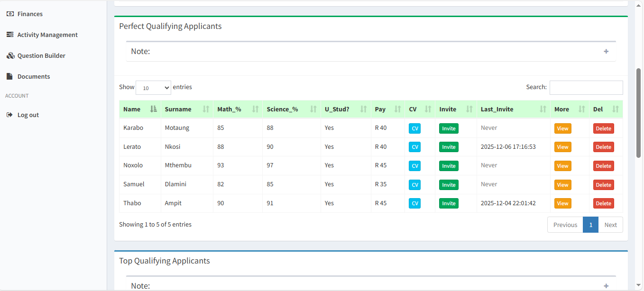
Task: Click the Finances money icon in sidebar
Action: (10, 14)
